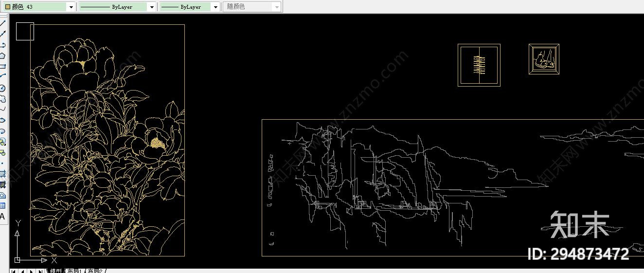644x273 pixels.
Task: Click the Table tool icon
Action: pos(3,206)
